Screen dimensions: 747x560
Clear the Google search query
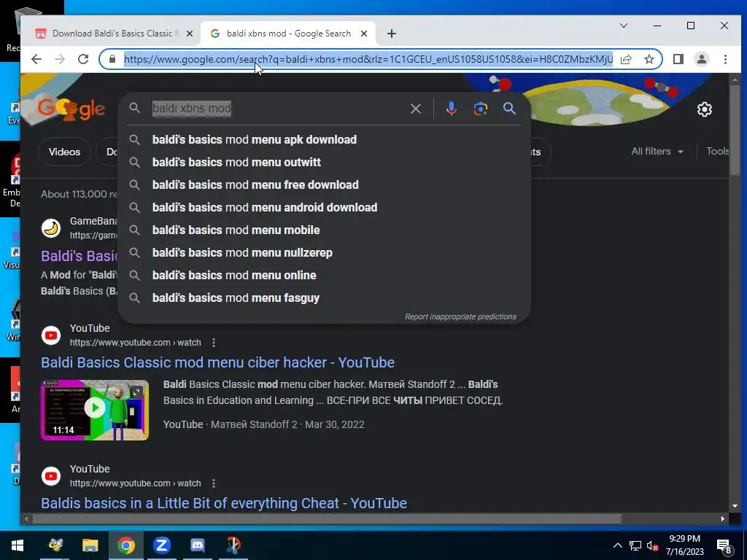(x=415, y=109)
